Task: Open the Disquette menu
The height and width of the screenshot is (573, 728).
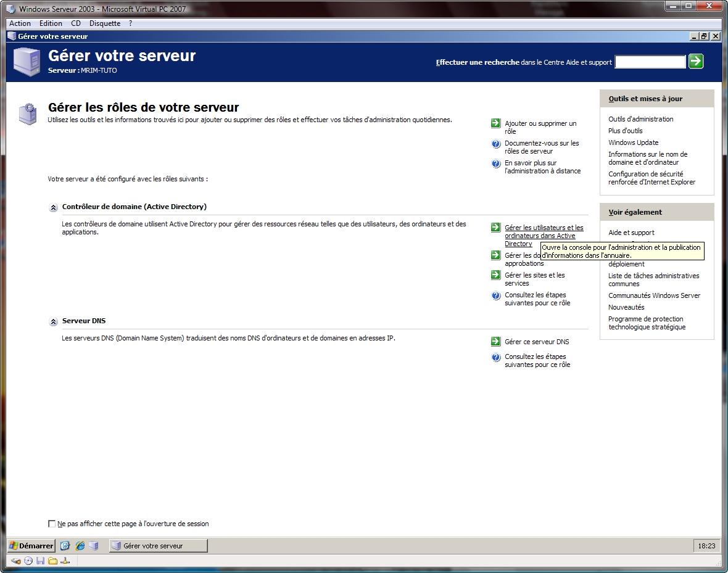Action: 105,23
